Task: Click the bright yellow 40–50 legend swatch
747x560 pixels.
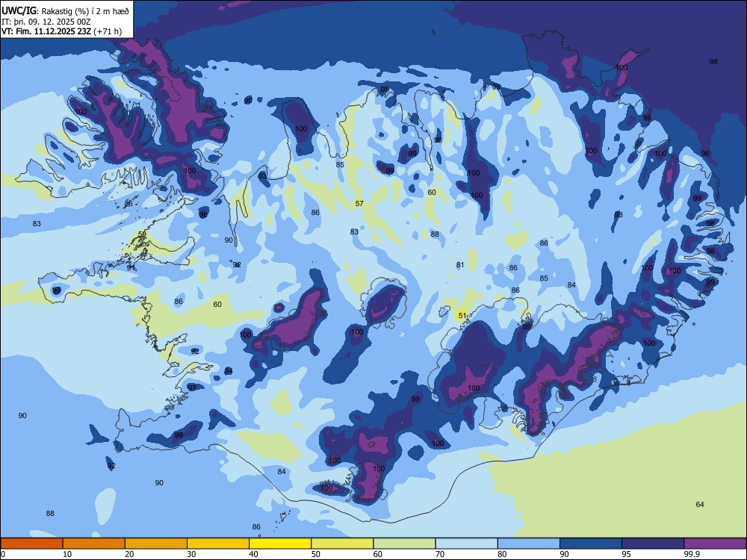Action: [280, 544]
